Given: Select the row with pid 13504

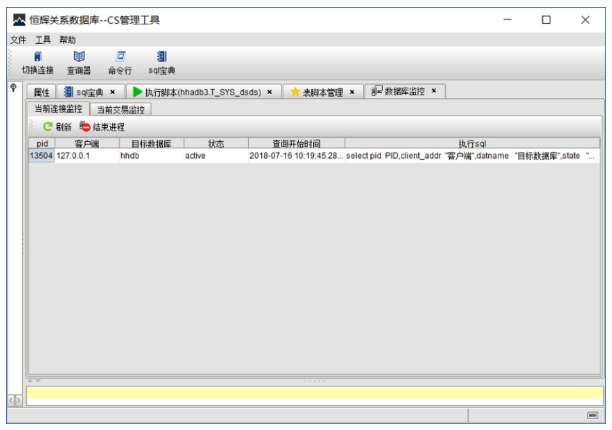Looking at the screenshot, I should point(300,156).
